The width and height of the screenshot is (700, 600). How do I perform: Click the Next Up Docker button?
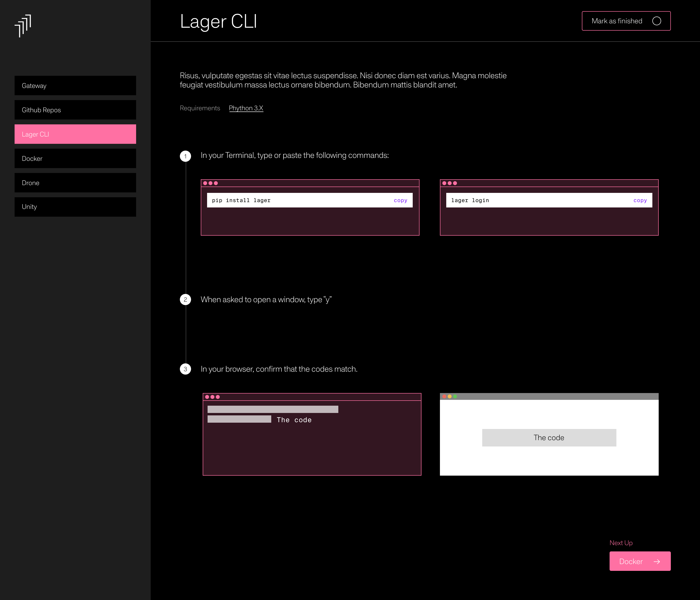click(x=640, y=561)
